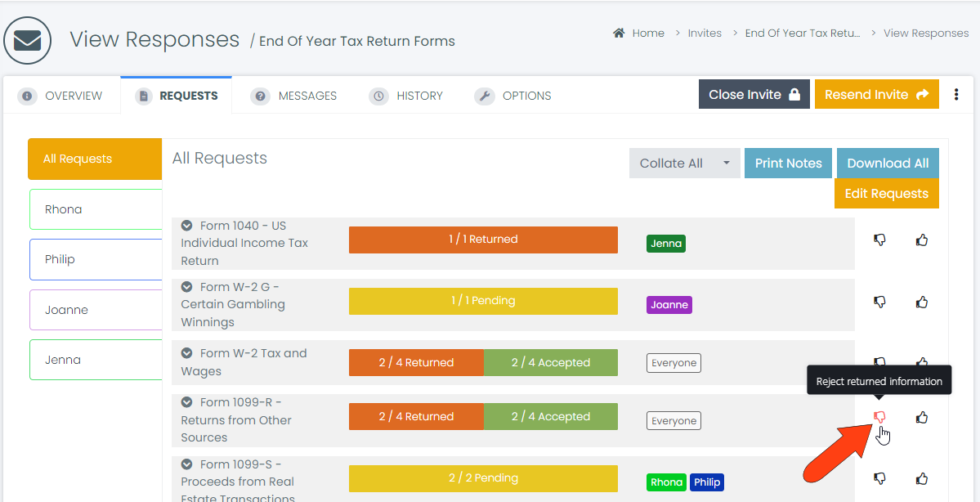Accept returned information for Form W-2 G
This screenshot has height=502, width=980.
[x=922, y=303]
